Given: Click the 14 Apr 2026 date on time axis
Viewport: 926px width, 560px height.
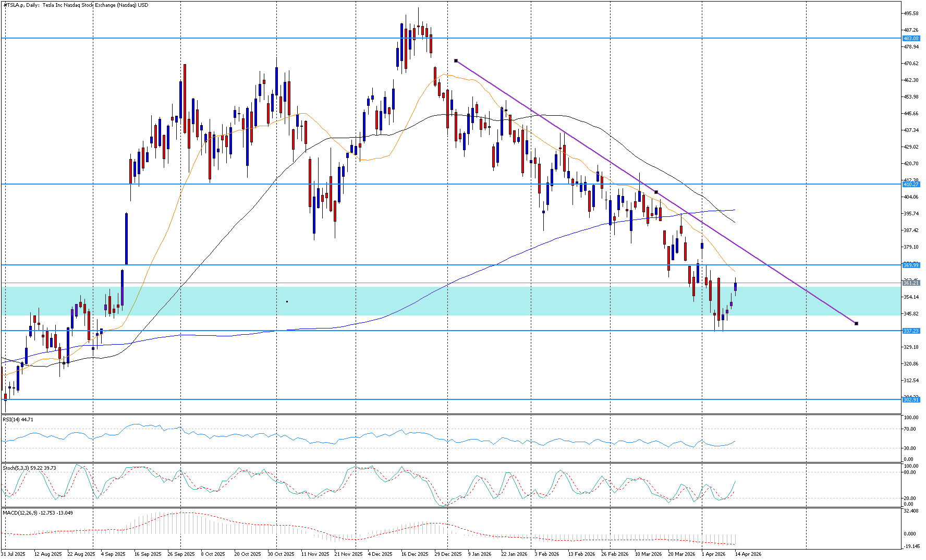Looking at the screenshot, I should coord(748,554).
